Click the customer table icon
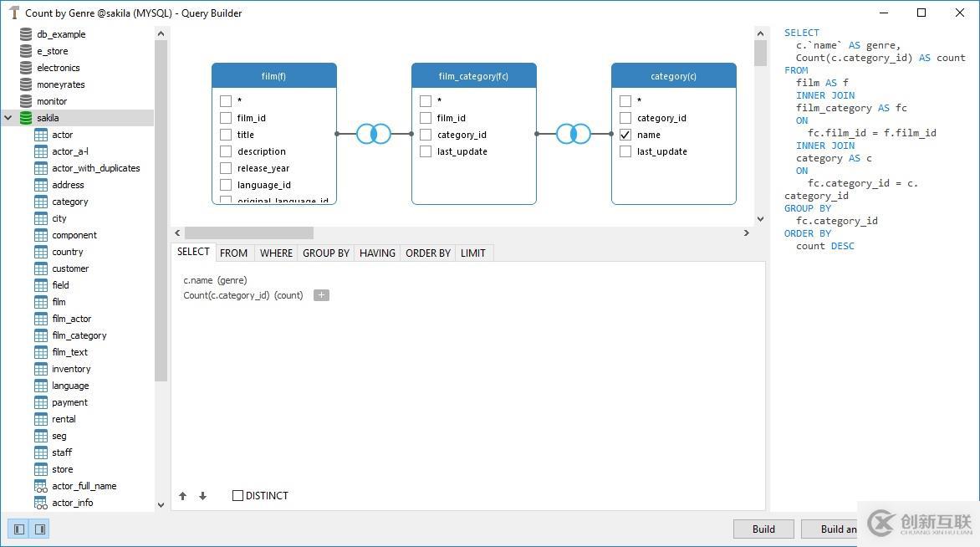 tap(41, 268)
